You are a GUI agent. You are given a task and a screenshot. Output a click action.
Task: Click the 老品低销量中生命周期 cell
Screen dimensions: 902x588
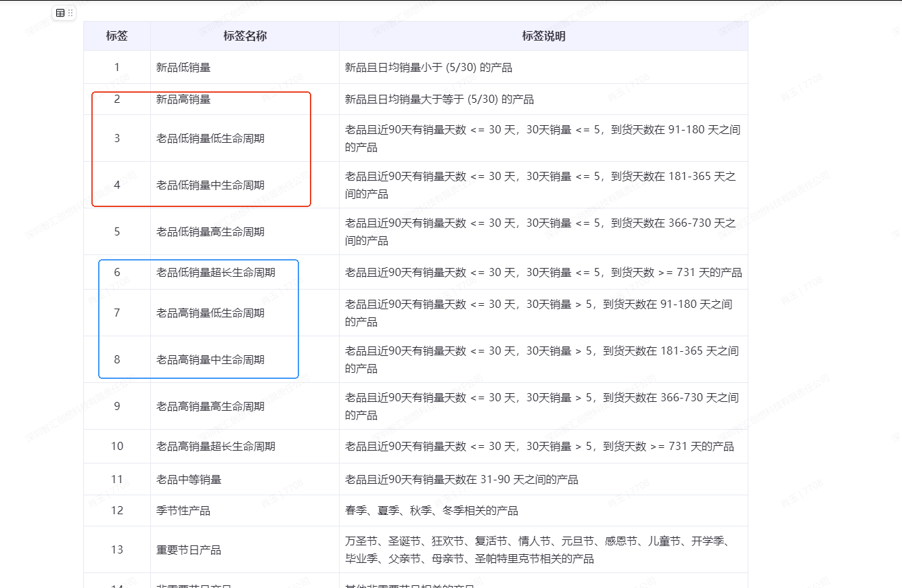point(245,185)
